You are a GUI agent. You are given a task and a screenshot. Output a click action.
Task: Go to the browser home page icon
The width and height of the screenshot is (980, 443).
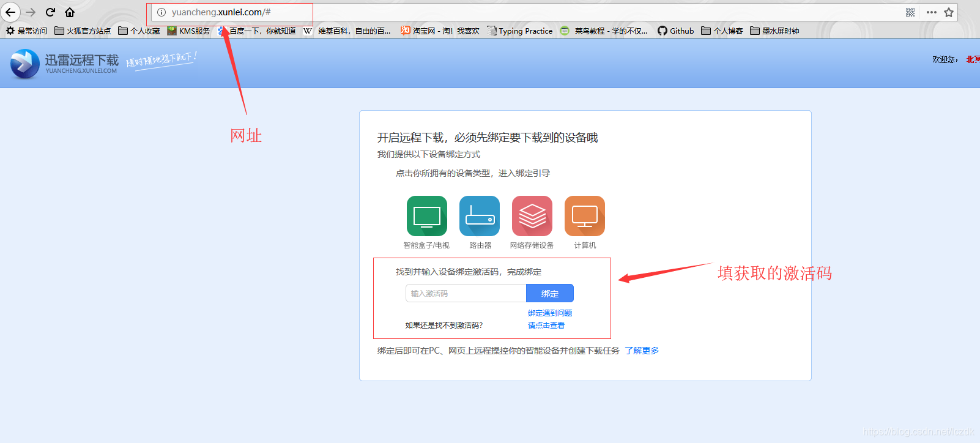point(70,12)
